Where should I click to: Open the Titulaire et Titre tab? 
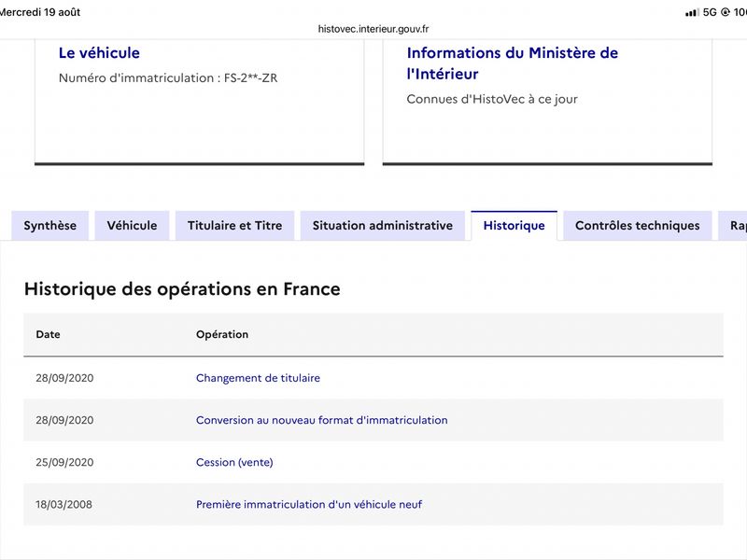tap(235, 225)
